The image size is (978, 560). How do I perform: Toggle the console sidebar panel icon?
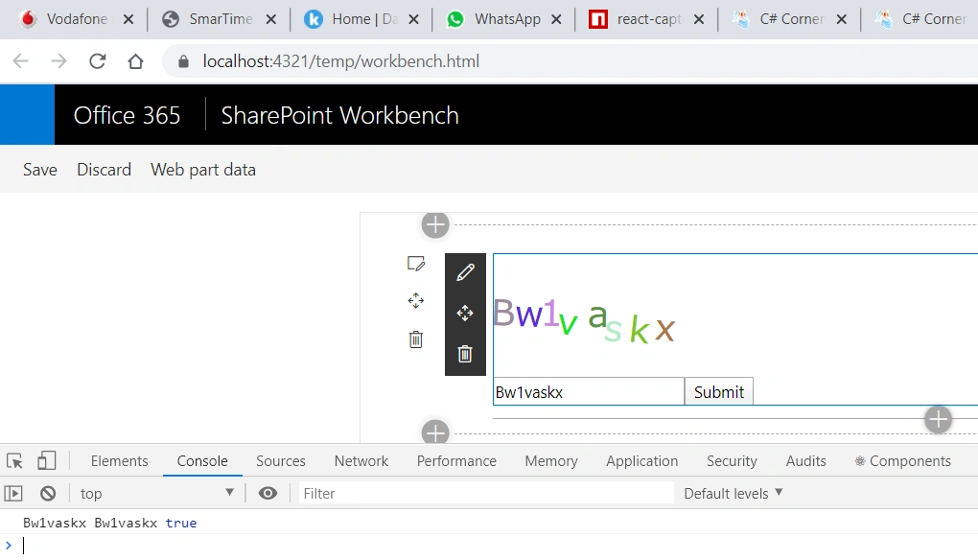click(x=13, y=493)
